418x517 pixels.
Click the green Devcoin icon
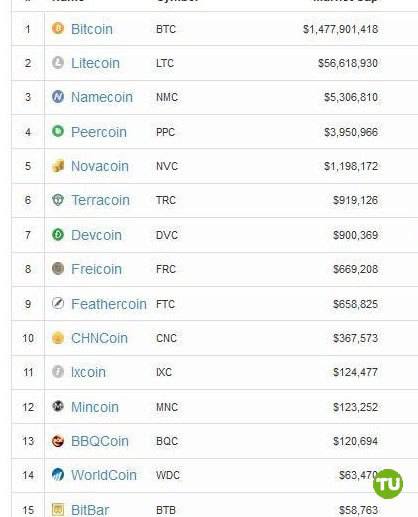pos(58,235)
